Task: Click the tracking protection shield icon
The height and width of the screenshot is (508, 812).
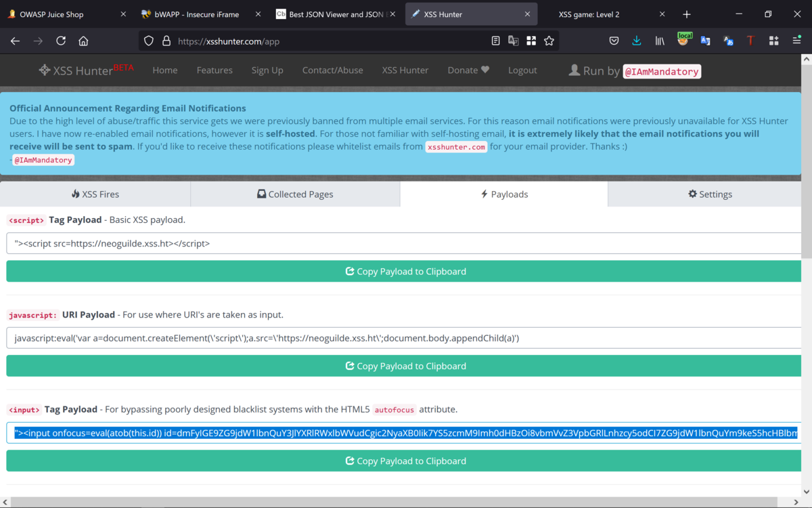Action: pos(149,41)
